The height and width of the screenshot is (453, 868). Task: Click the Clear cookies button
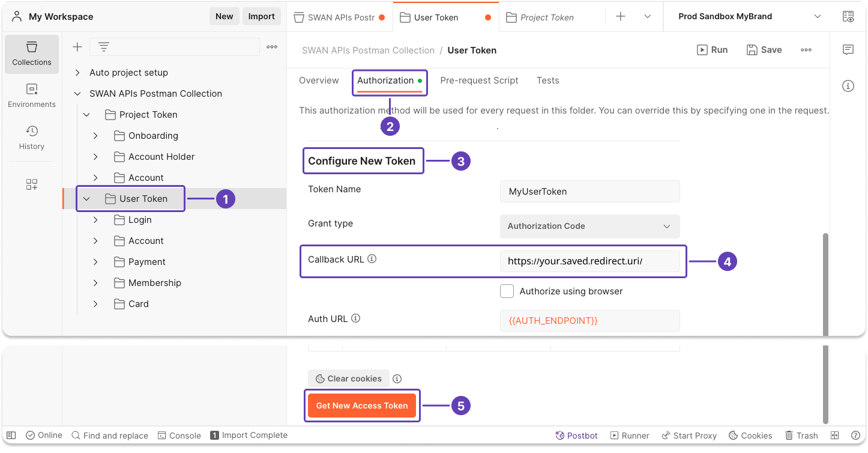point(348,379)
